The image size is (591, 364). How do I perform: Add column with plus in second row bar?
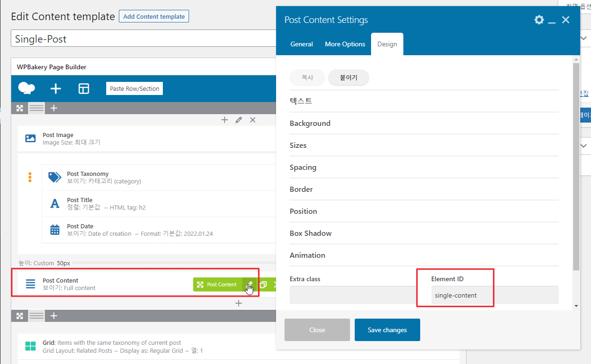(54, 316)
